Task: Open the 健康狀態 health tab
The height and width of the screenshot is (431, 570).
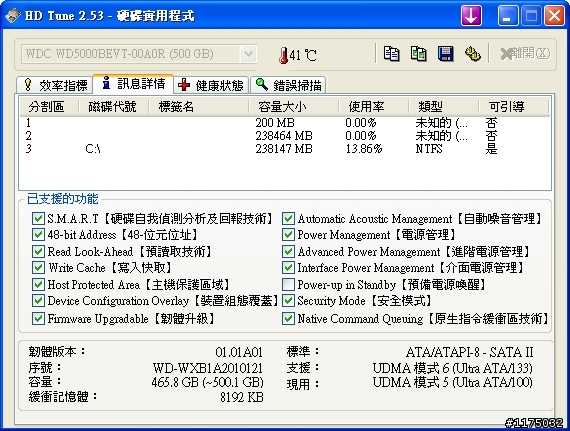Action: tap(211, 85)
